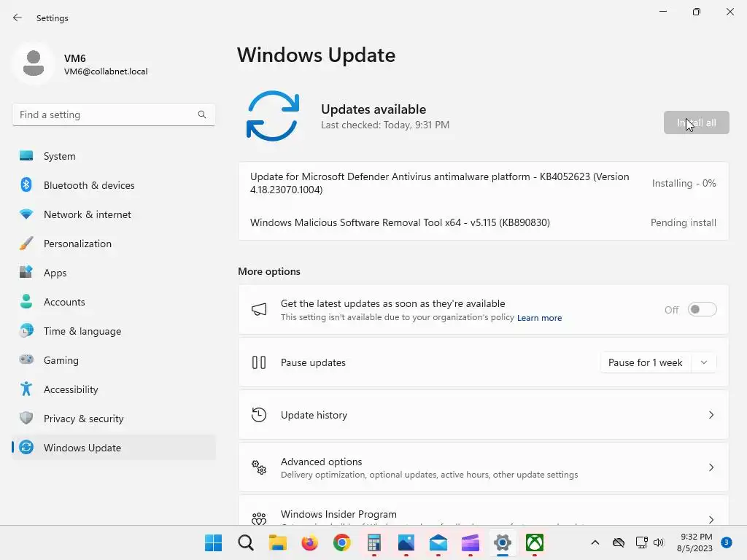Open Calculator from taskbar
This screenshot has height=560, width=747.
tap(374, 542)
